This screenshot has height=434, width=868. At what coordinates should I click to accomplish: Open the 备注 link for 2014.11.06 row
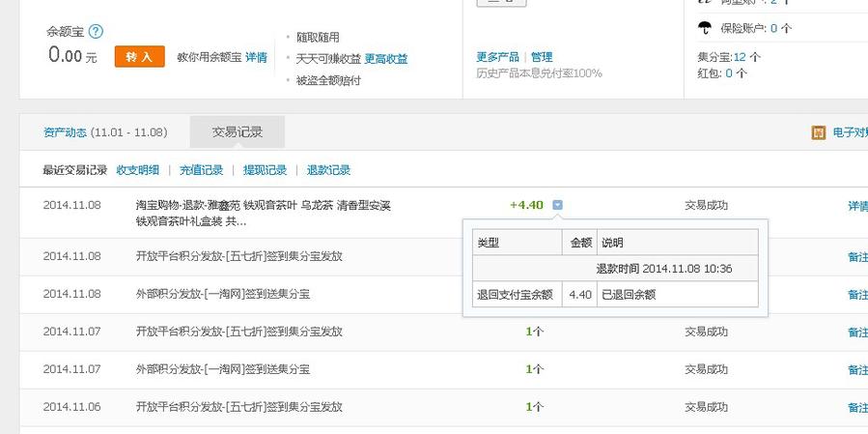pos(858,407)
